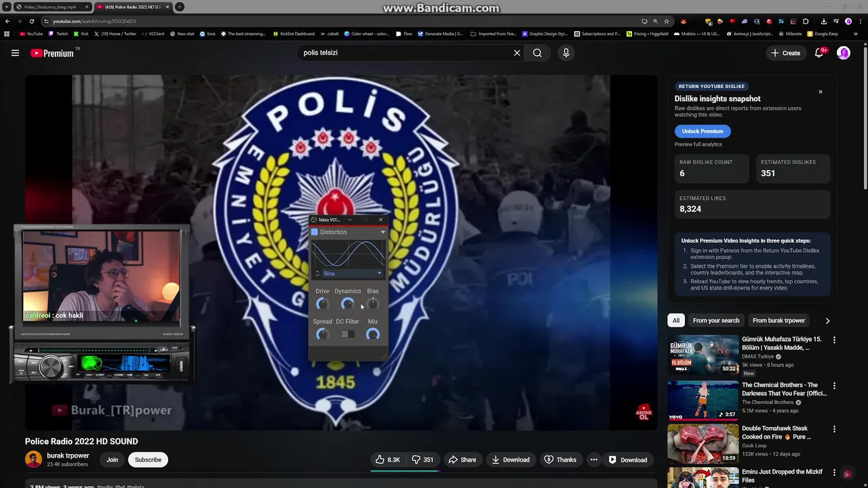The width and height of the screenshot is (868, 488).
Task: Select From burak trpower chip
Action: [779, 321]
